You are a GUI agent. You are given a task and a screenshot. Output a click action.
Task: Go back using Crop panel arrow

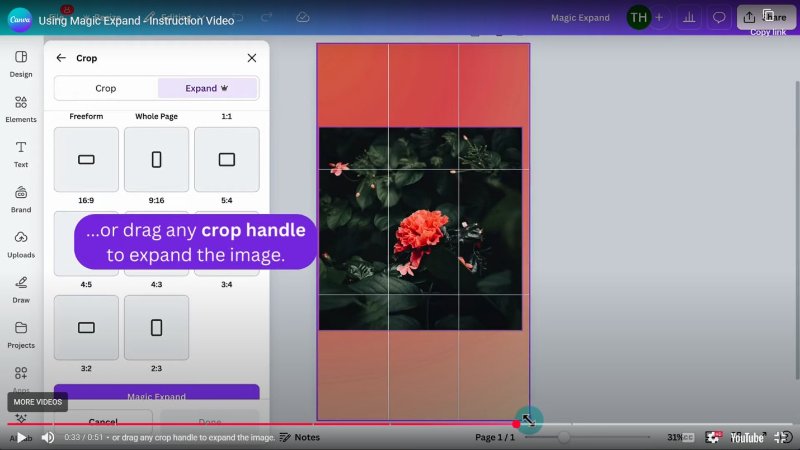61,58
